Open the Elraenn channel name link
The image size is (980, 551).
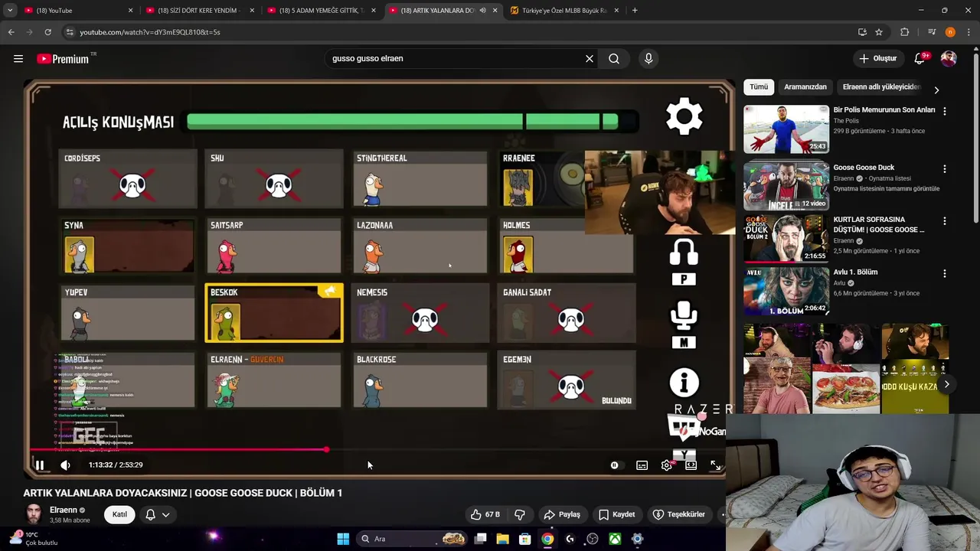[x=64, y=510]
